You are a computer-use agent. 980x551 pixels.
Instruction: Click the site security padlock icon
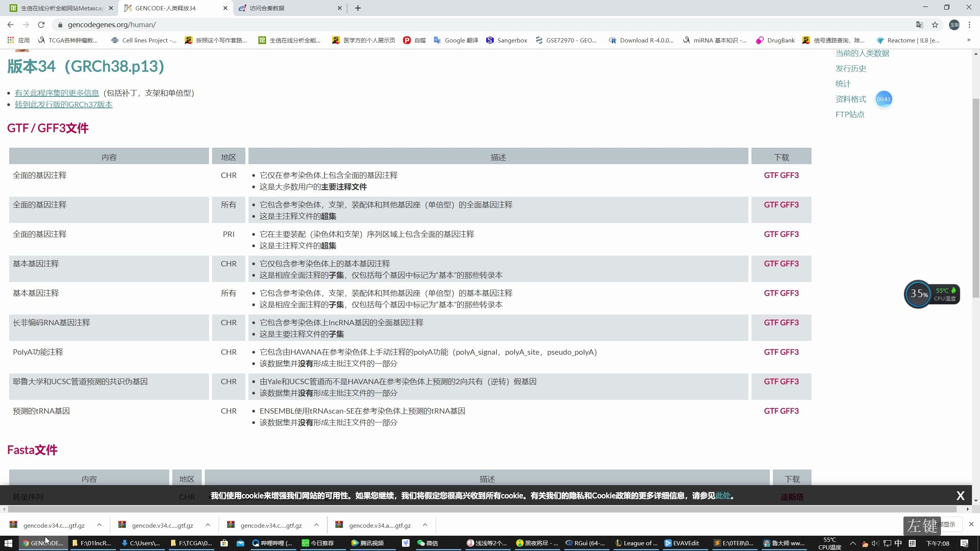pyautogui.click(x=60, y=24)
